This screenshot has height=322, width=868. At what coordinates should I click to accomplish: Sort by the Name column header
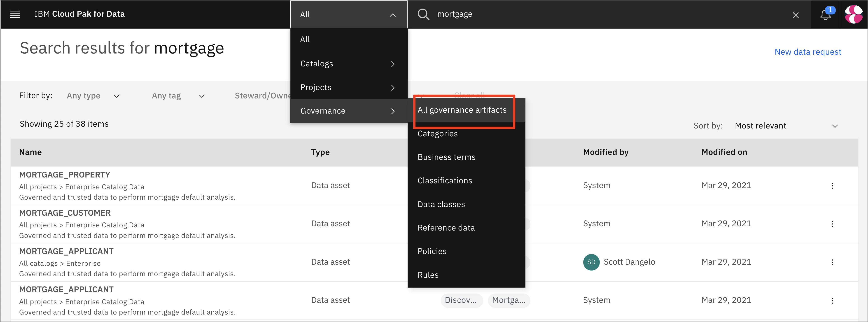click(x=30, y=152)
